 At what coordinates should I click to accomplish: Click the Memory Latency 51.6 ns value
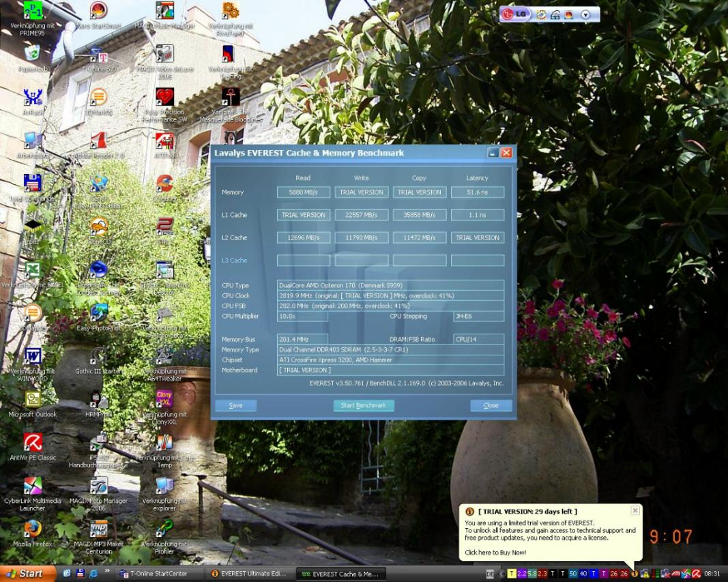click(478, 192)
